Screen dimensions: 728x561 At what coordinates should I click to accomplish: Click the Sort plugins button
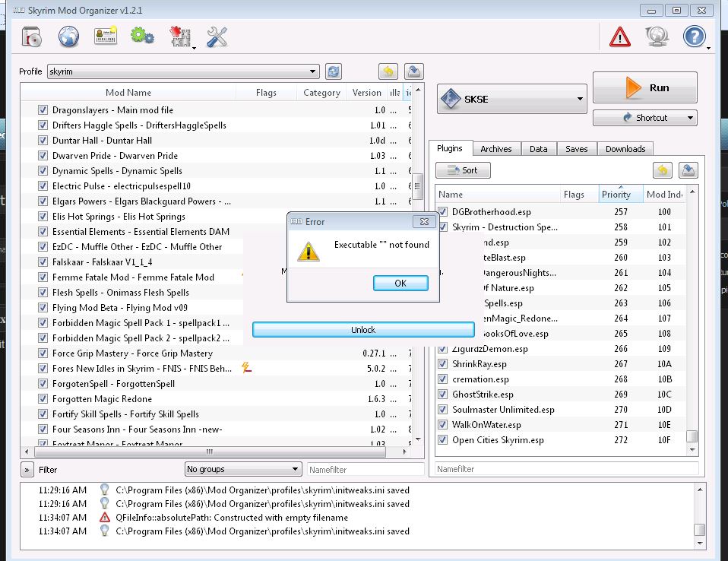pos(463,170)
